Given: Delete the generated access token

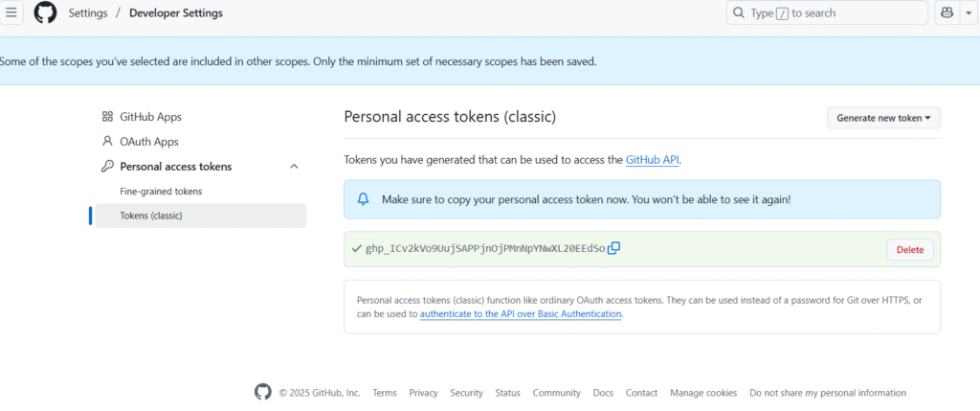Looking at the screenshot, I should [x=909, y=249].
